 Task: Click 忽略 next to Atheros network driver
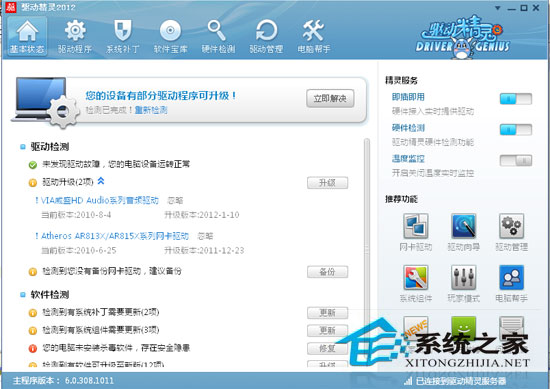(x=205, y=236)
